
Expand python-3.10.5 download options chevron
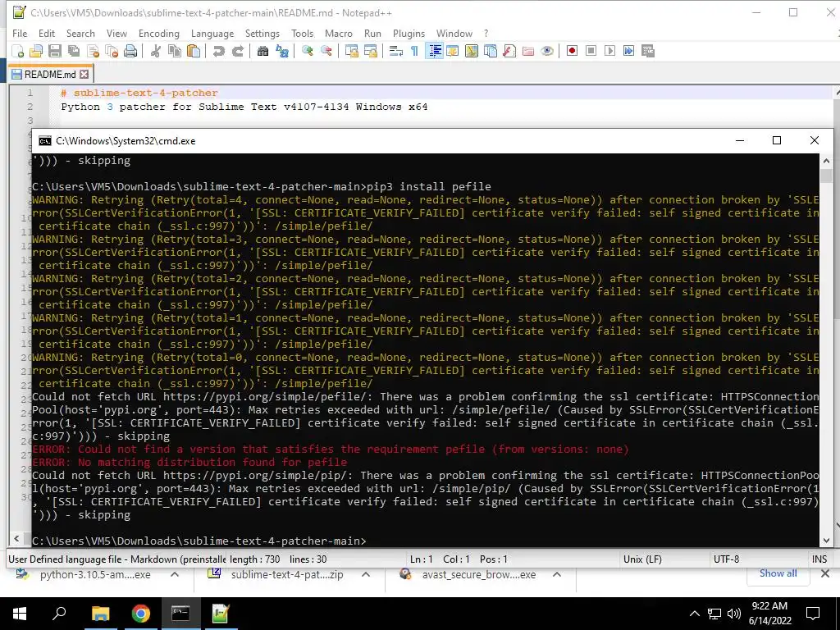175,575
